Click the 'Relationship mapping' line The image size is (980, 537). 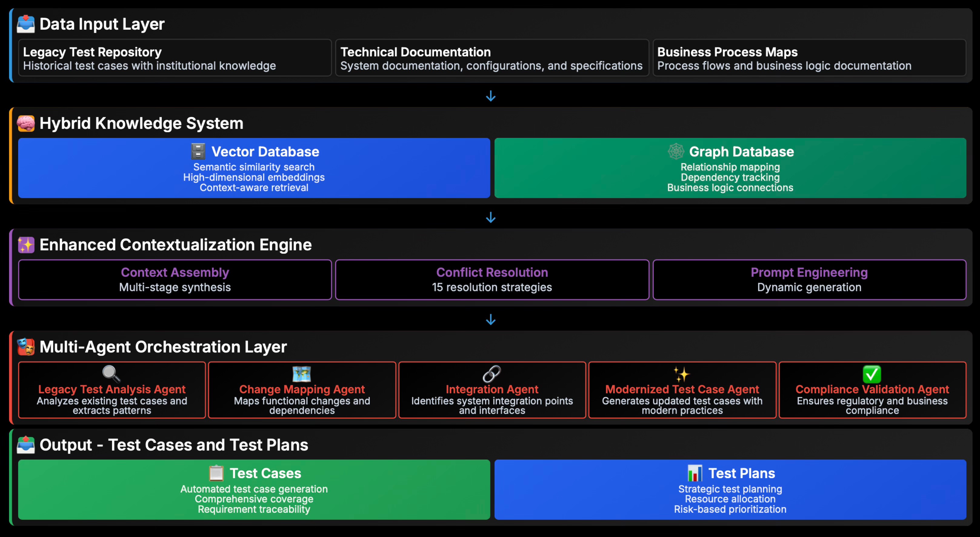730,167
